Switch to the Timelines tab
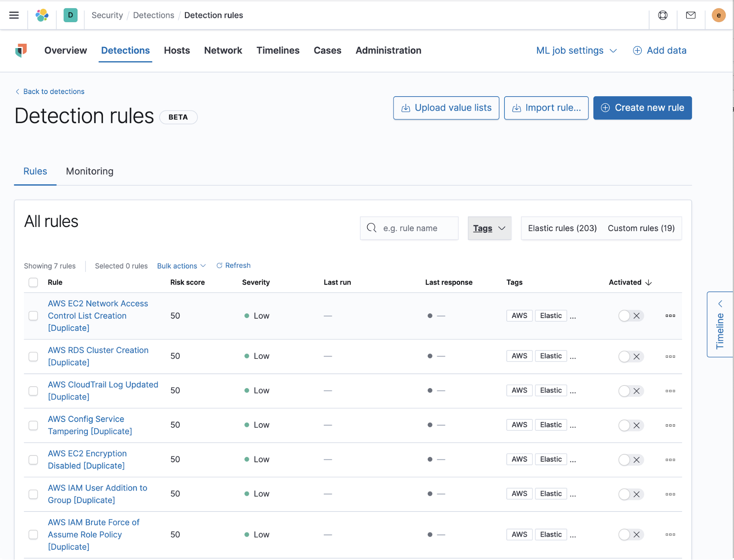 pyautogui.click(x=278, y=50)
